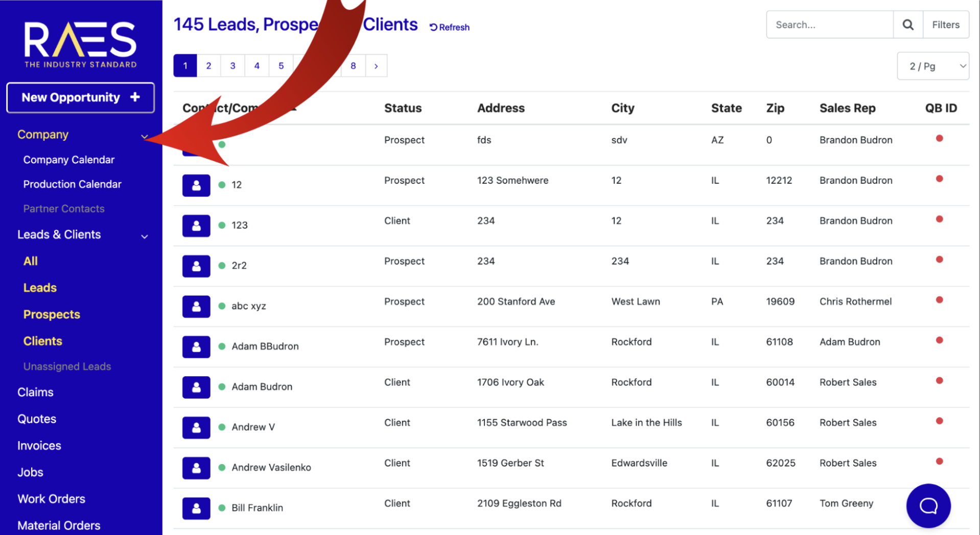The width and height of the screenshot is (980, 535).
Task: Open the Filters dropdown
Action: click(946, 25)
